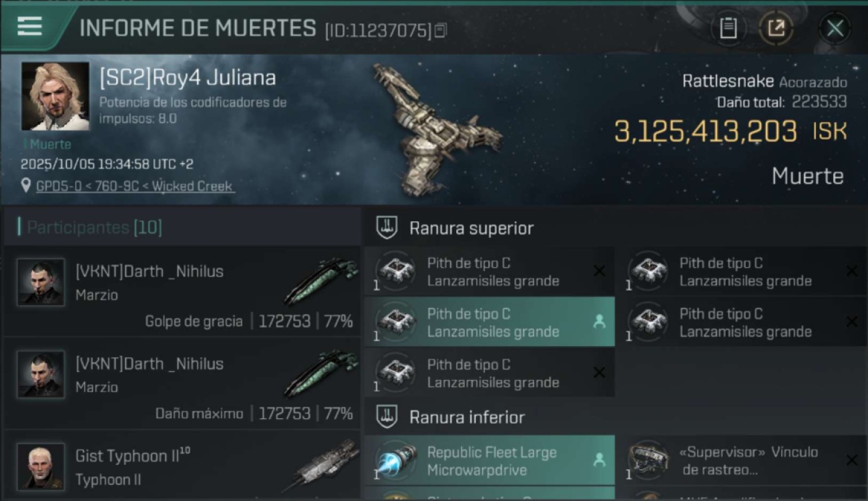Click the 3,125,413,203 ISK value
The image size is (868, 501).
click(x=730, y=132)
